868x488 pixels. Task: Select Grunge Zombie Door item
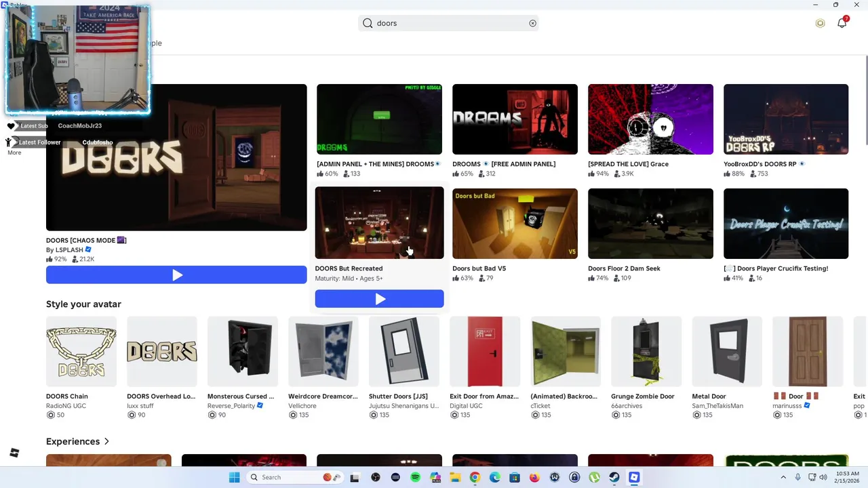(x=646, y=352)
